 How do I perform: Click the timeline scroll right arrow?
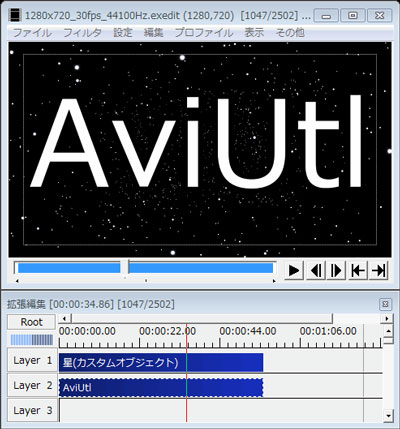(387, 319)
